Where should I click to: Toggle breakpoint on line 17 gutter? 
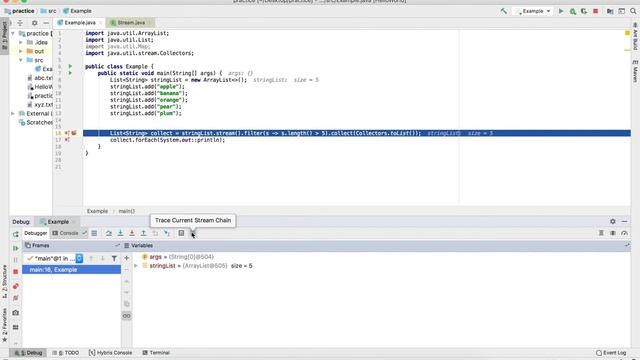(67, 140)
